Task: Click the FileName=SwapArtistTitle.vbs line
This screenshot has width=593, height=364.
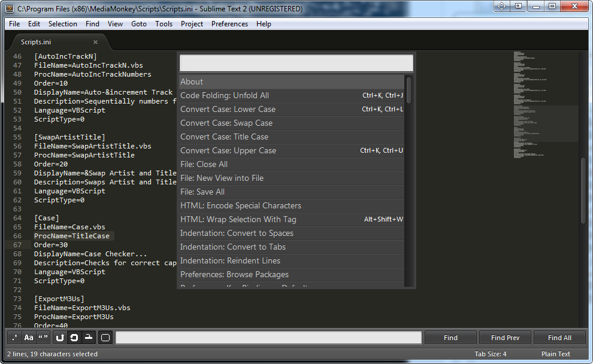Action: (93, 146)
